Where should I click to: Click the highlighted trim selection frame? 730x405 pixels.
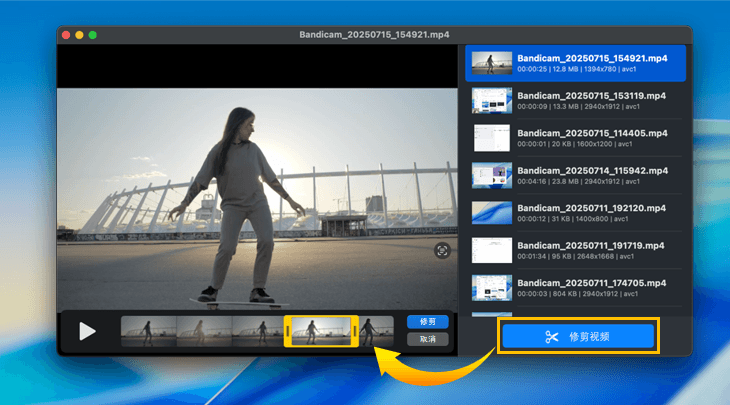pyautogui.click(x=321, y=331)
